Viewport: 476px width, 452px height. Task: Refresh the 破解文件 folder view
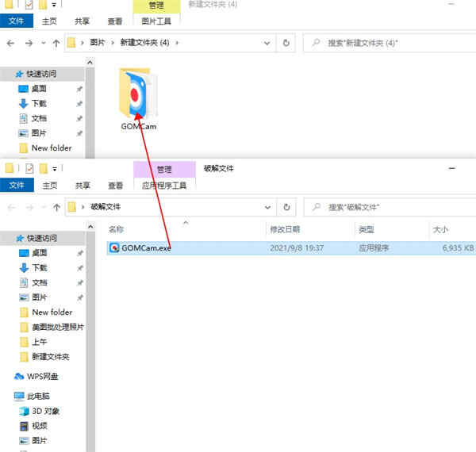point(286,208)
